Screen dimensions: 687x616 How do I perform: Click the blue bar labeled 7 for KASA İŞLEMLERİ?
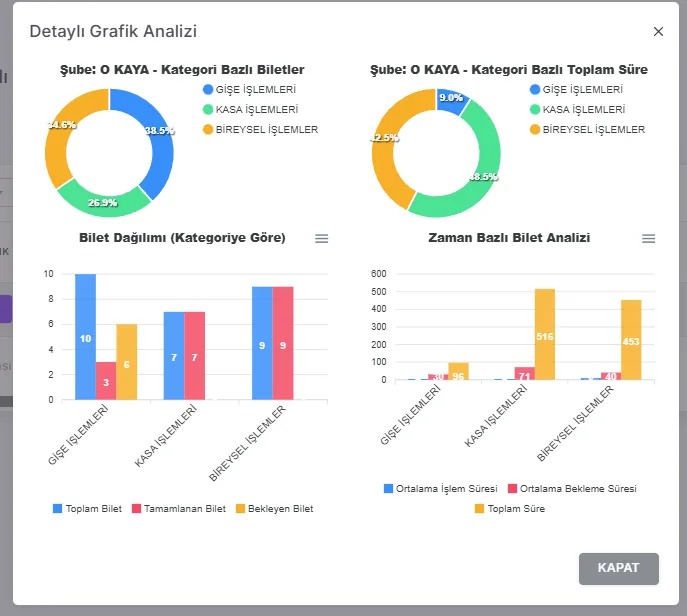point(174,356)
